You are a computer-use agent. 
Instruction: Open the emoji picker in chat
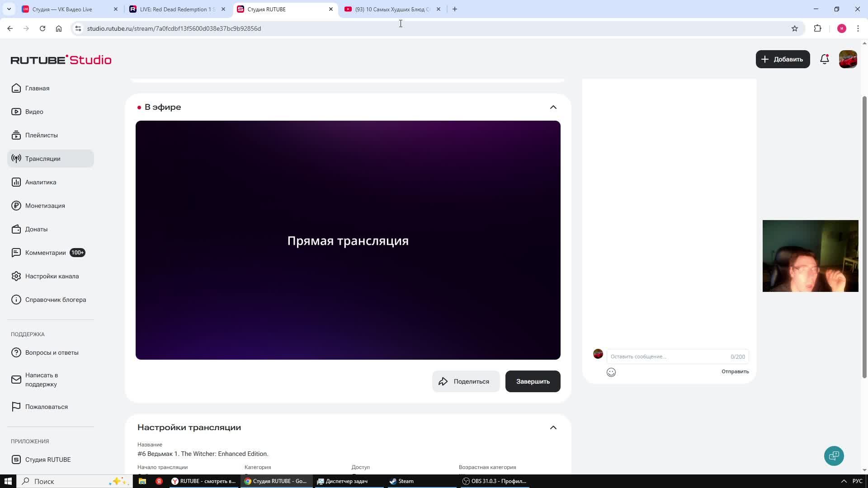pyautogui.click(x=611, y=372)
